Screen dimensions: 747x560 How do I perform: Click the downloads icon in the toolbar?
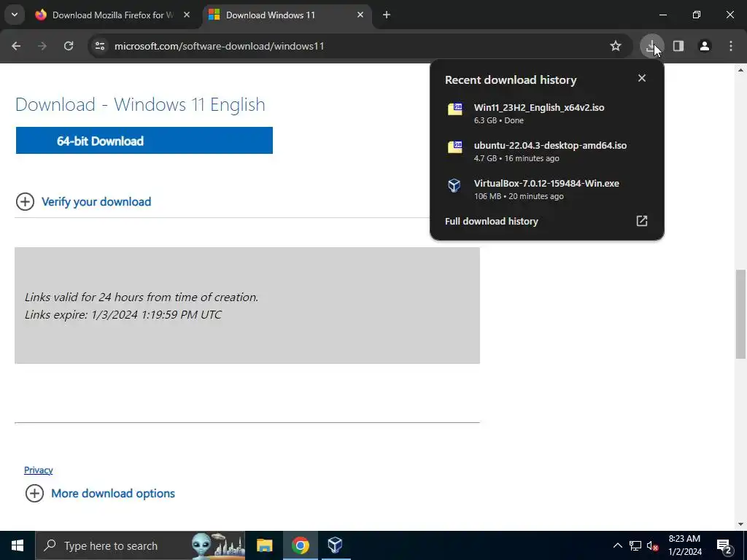(651, 46)
